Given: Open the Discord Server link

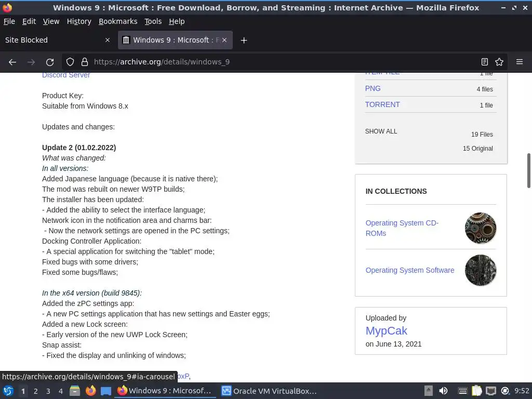Looking at the screenshot, I should coord(66,75).
